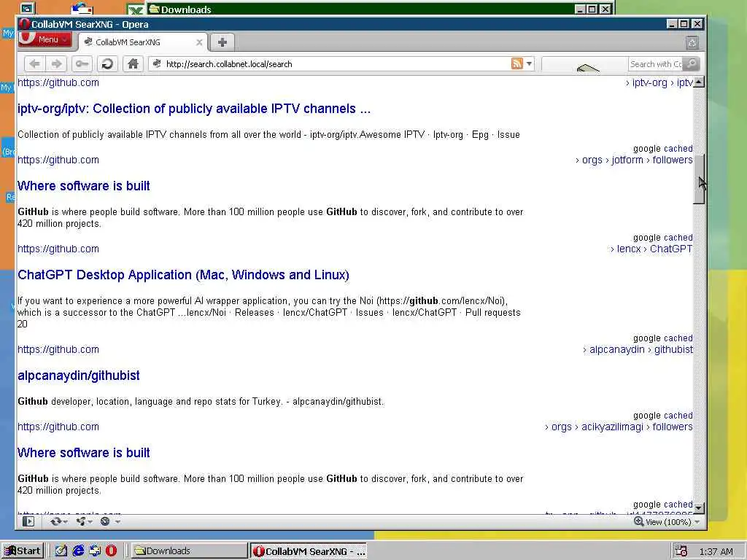Click 'cached' link above alpcanaydin breadcrumb
The image size is (747, 560).
click(x=678, y=338)
